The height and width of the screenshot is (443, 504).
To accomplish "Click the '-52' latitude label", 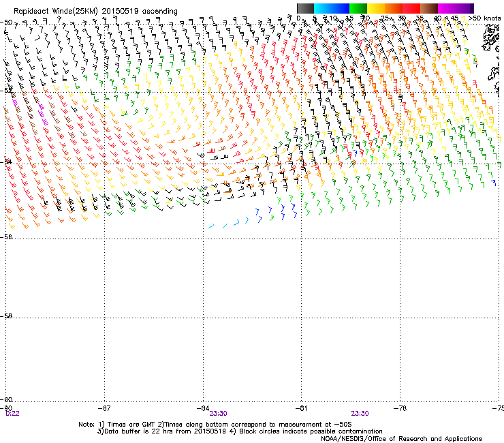I will tap(6, 91).
